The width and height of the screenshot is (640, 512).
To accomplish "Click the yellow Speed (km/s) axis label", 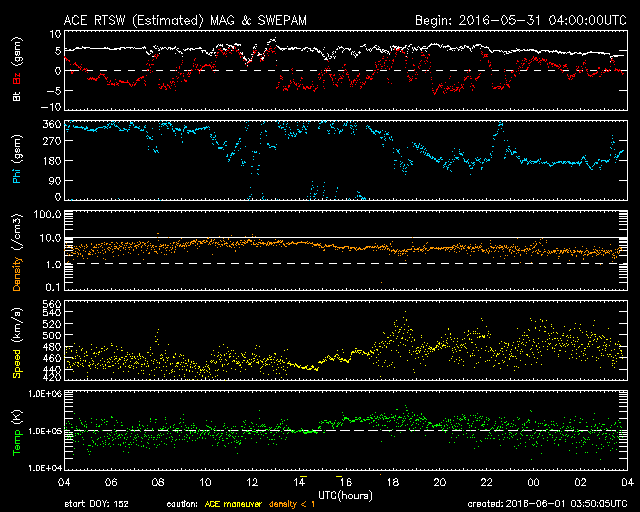I will [x=16, y=343].
